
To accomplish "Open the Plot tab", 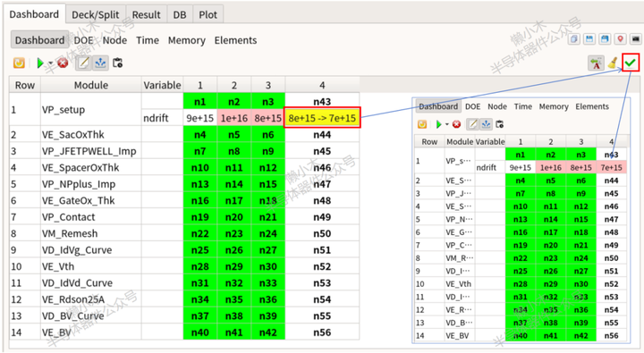I will point(208,15).
